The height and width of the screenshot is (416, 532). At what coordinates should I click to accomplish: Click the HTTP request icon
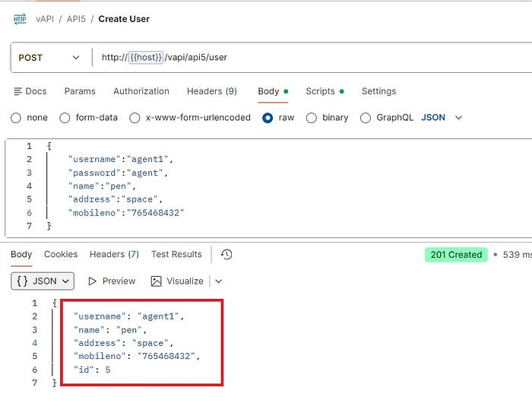20,19
